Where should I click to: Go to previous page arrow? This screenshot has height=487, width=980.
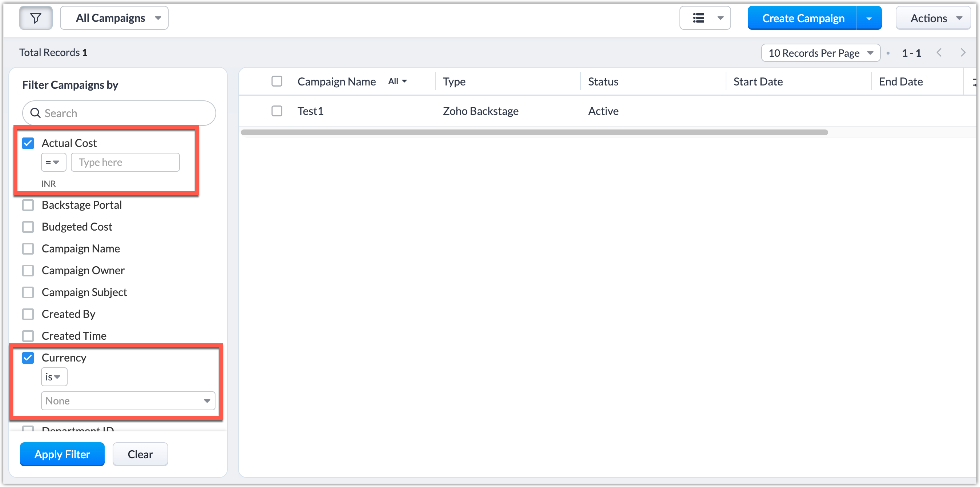click(x=939, y=52)
